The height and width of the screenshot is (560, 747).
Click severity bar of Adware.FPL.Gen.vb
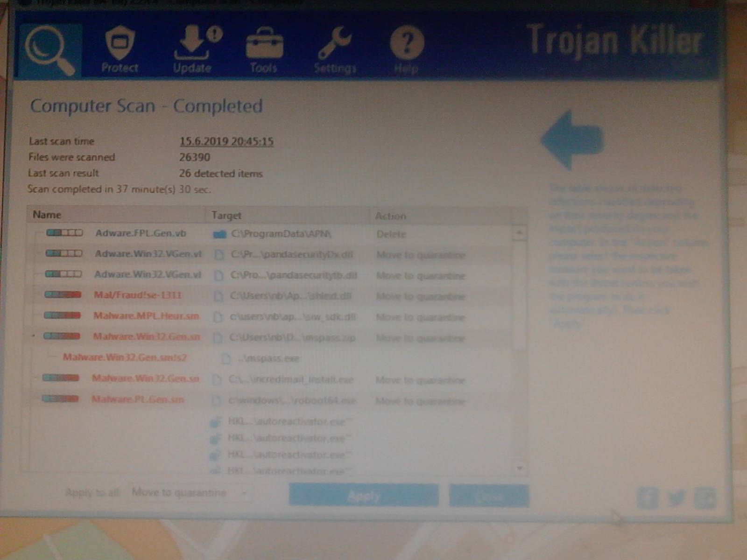64,232
